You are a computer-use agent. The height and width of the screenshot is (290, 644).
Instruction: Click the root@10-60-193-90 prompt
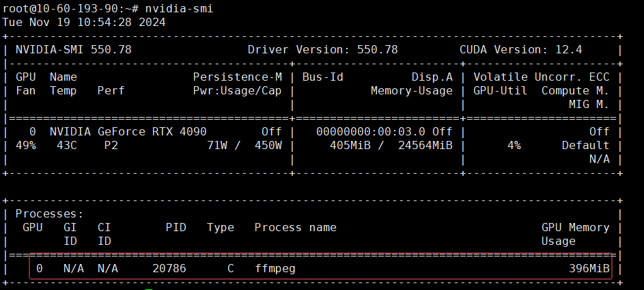pos(60,9)
